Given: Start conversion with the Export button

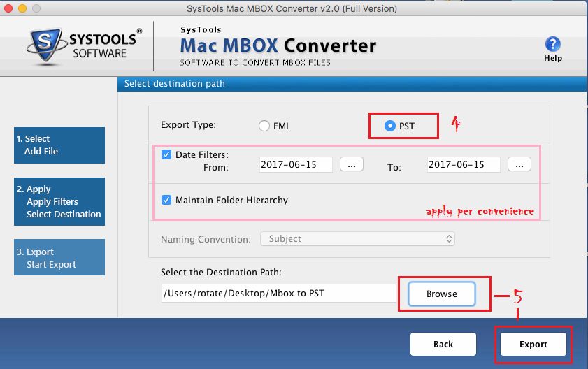Looking at the screenshot, I should [x=533, y=345].
